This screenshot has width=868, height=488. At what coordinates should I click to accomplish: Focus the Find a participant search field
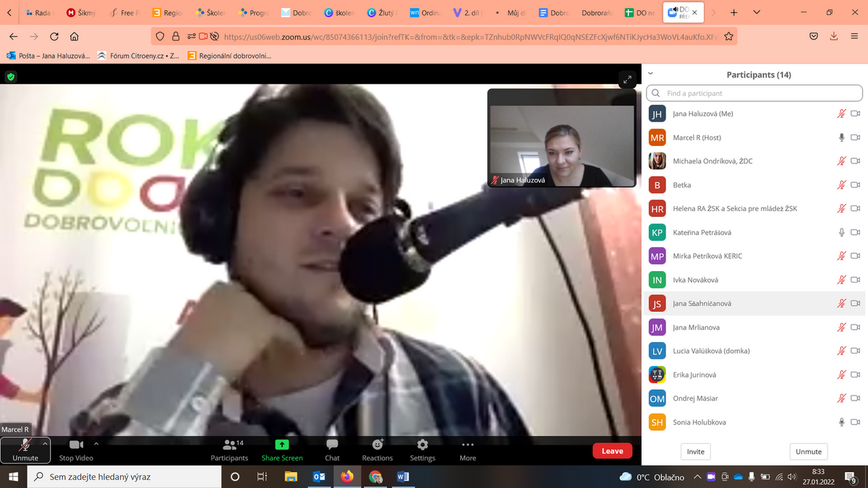754,93
